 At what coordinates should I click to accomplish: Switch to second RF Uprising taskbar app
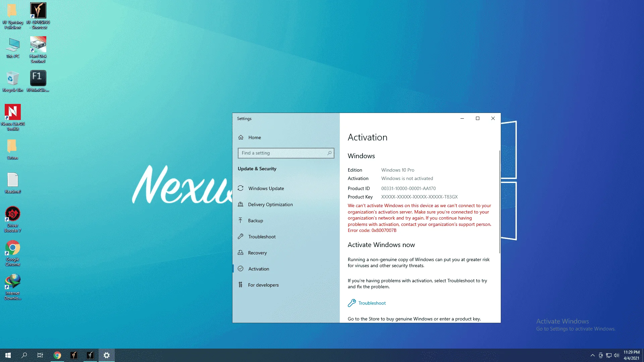[x=90, y=355]
